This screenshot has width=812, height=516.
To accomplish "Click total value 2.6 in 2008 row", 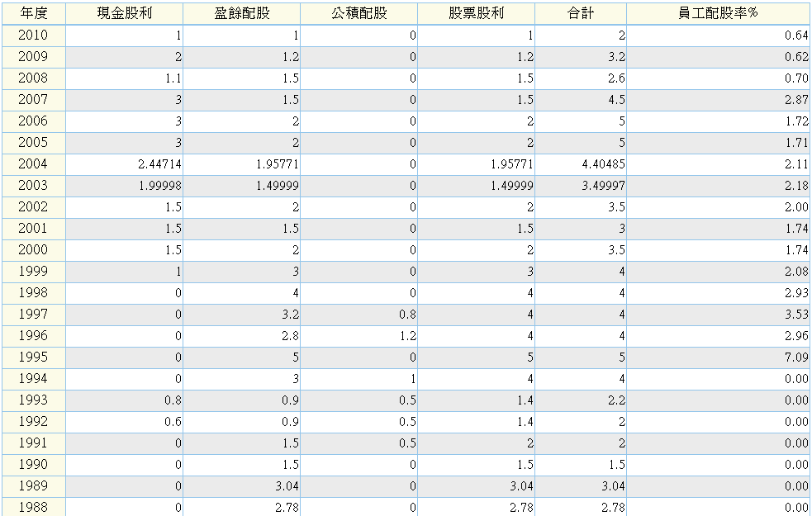I will coord(617,78).
